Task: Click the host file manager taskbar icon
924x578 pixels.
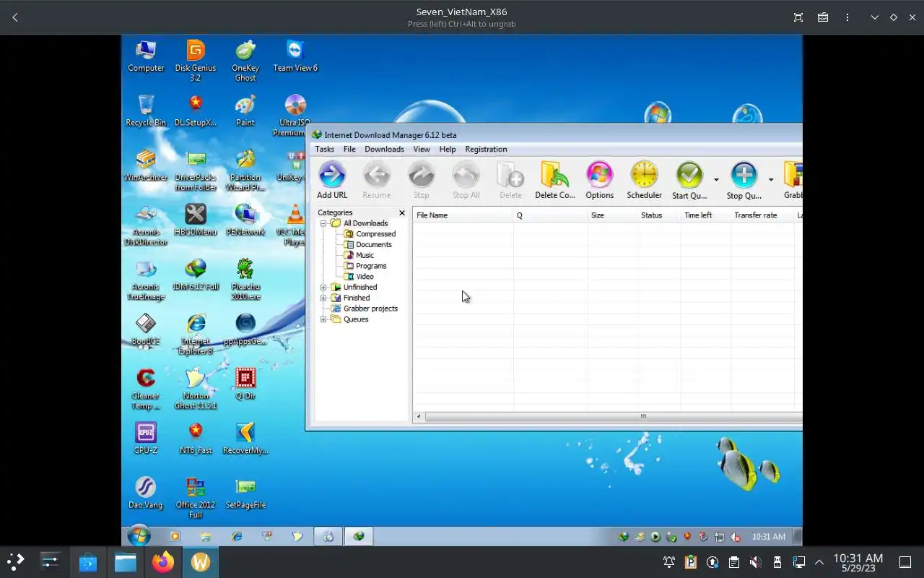Action: coord(126,562)
